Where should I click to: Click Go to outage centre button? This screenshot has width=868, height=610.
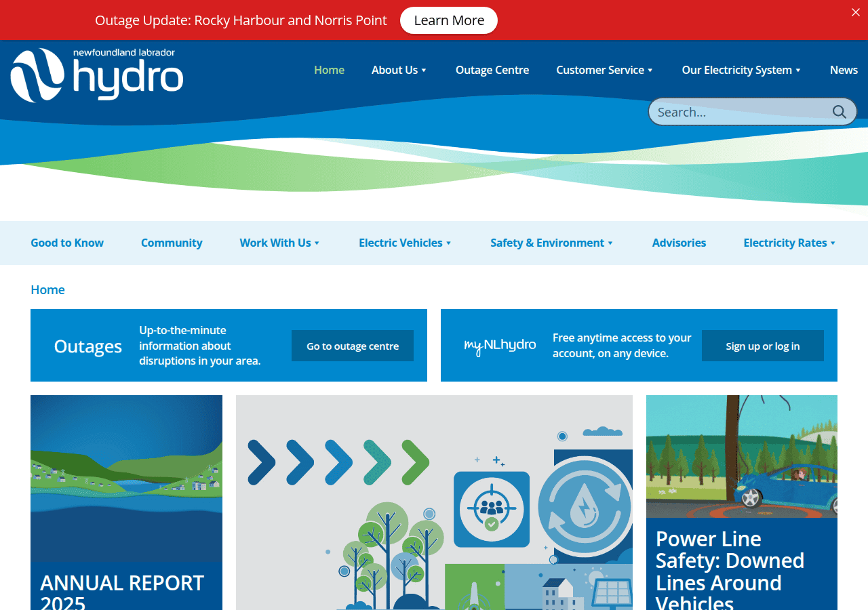(x=353, y=346)
